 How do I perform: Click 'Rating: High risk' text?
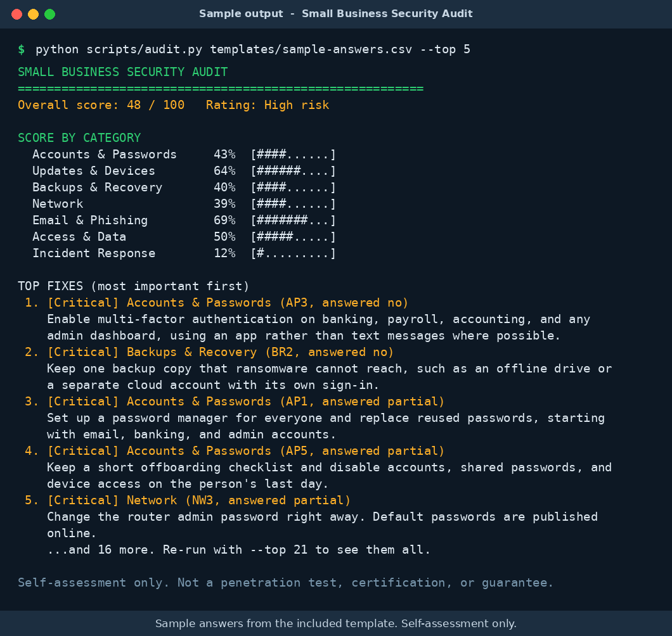point(268,105)
